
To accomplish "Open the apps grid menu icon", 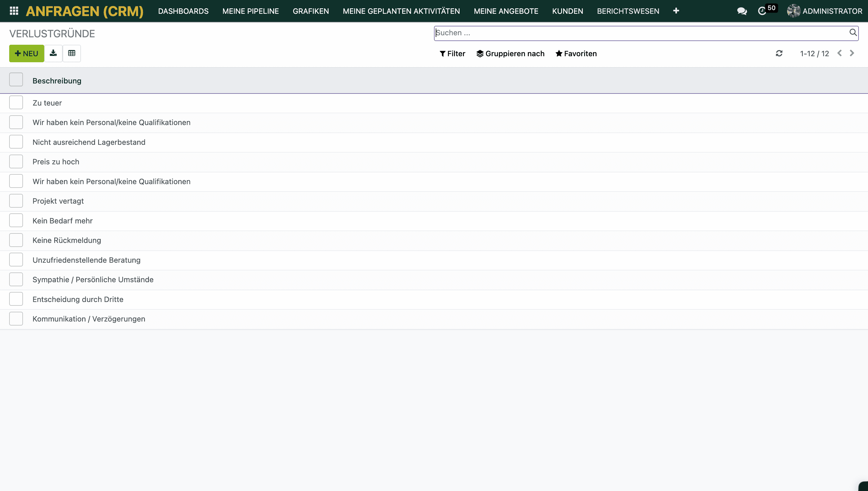I will tap(14, 11).
